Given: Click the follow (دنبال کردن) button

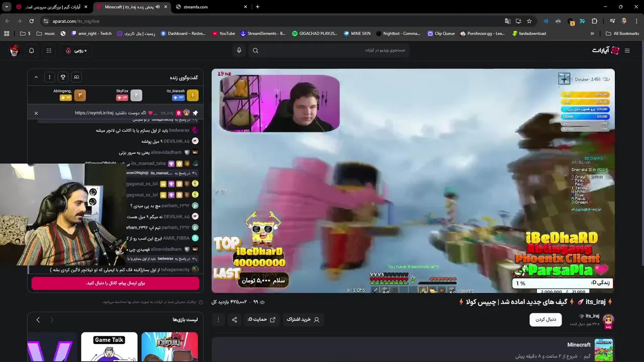Looking at the screenshot, I should coord(545,319).
